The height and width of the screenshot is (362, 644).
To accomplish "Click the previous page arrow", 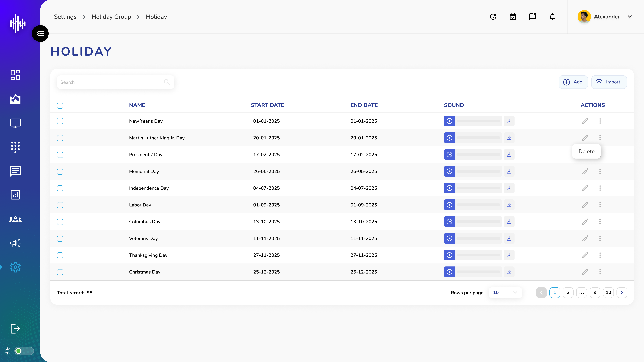I will (541, 292).
